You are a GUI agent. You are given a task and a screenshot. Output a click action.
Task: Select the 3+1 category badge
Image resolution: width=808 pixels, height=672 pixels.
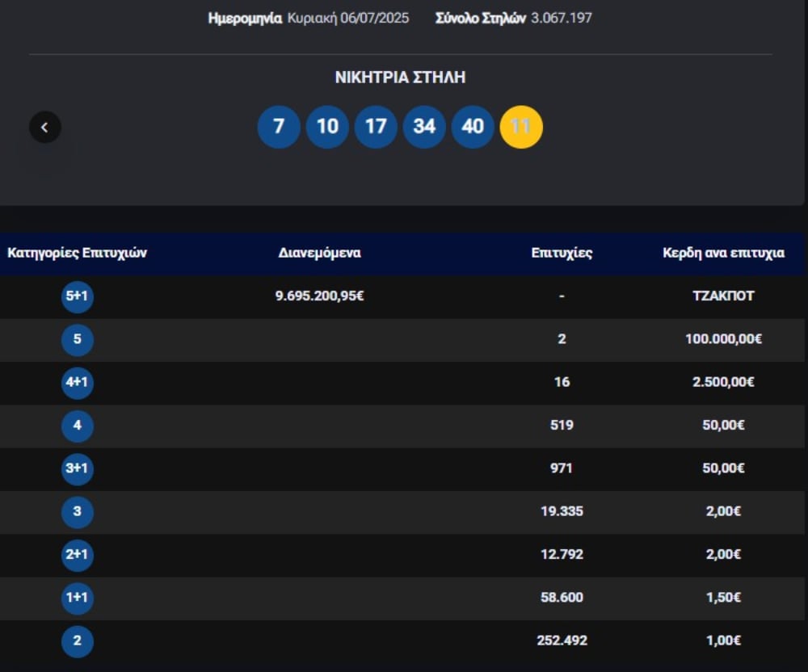(78, 468)
